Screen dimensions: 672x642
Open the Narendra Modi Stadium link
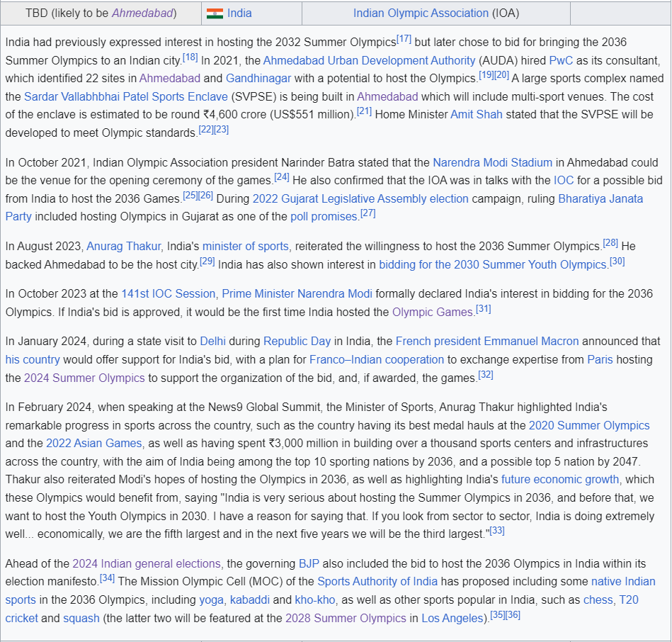(x=492, y=162)
